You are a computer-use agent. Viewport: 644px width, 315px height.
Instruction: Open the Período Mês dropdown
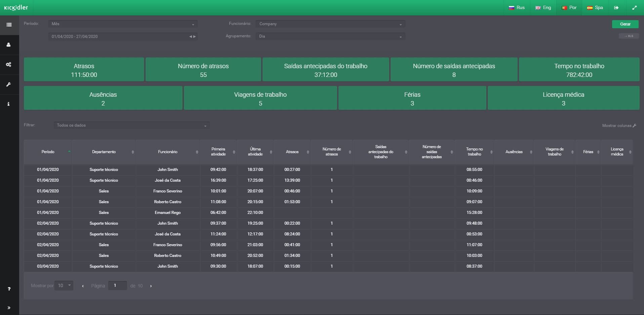(x=123, y=24)
